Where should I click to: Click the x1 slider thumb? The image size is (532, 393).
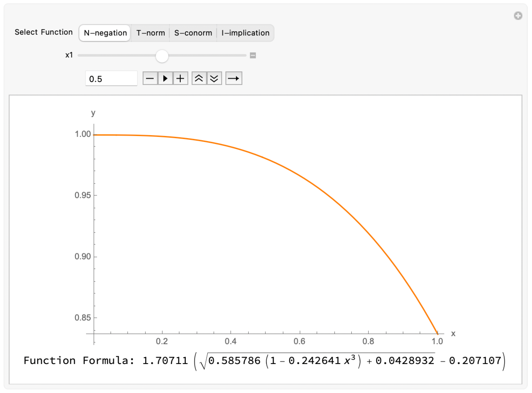162,56
